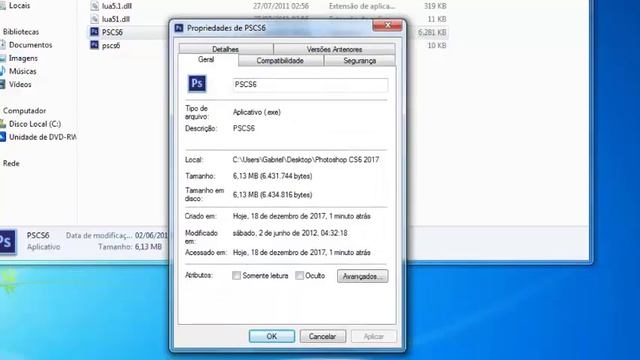The height and width of the screenshot is (360, 640).
Task: Click the path C:\Users\Gabriel\Desktop\Photoshop CS6 2017
Action: [306, 160]
